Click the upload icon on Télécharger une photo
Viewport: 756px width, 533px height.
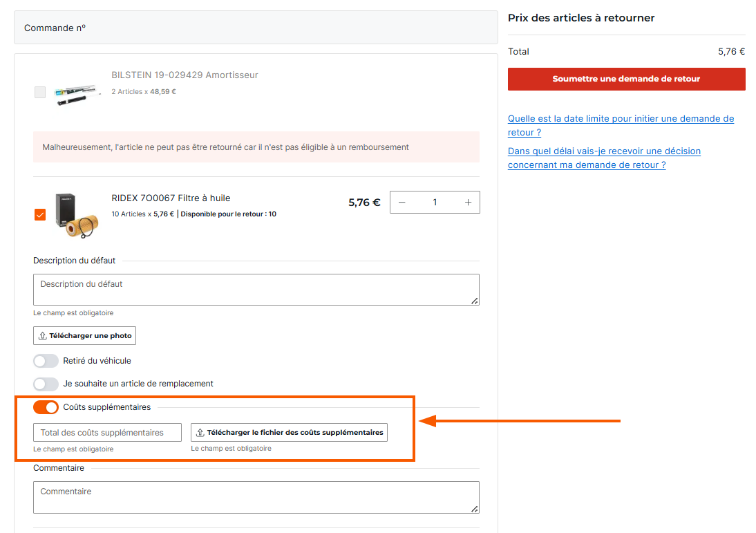point(42,336)
